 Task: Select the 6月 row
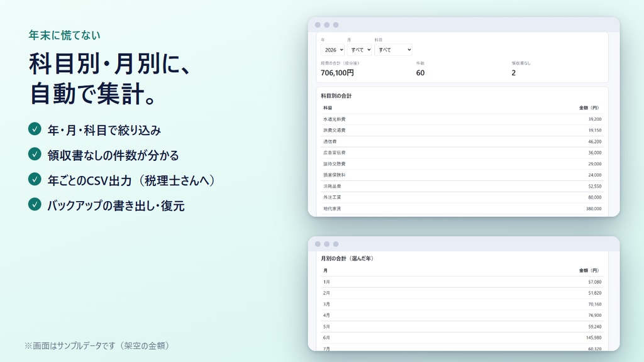[462, 337]
